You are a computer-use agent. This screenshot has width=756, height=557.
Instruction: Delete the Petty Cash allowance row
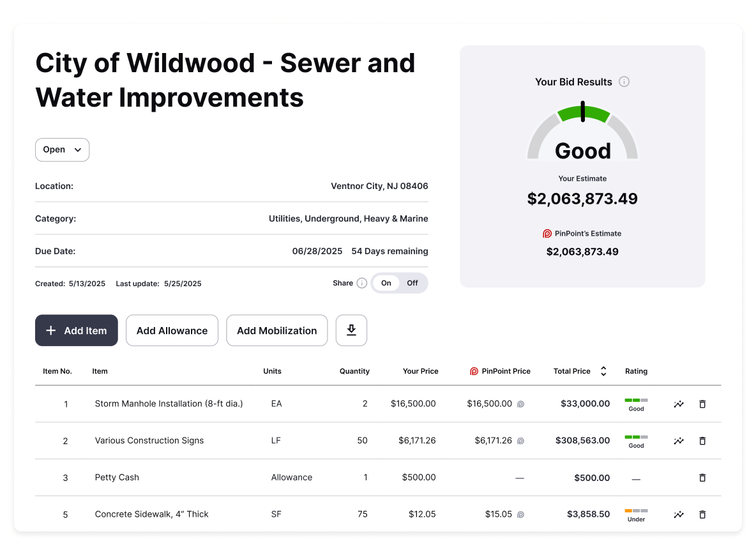(702, 478)
